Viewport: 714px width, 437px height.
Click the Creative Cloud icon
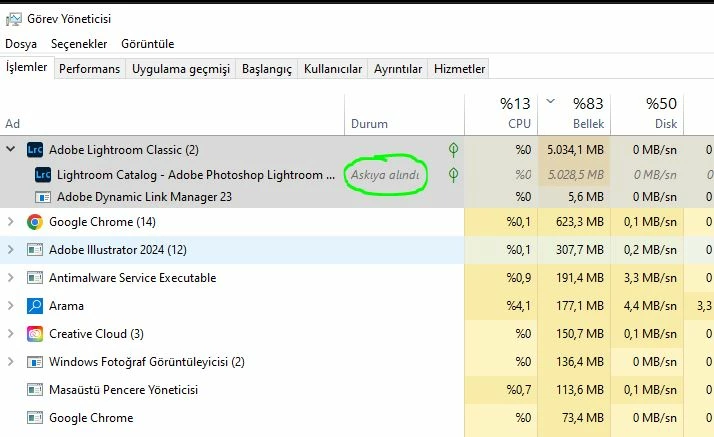click(35, 334)
